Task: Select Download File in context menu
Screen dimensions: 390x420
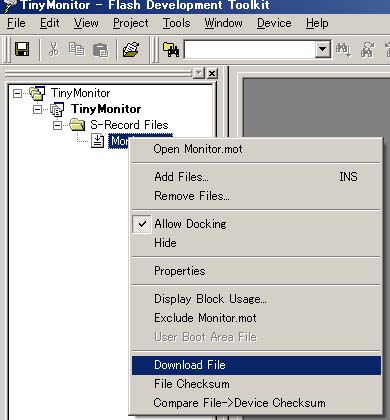Action: (256, 365)
